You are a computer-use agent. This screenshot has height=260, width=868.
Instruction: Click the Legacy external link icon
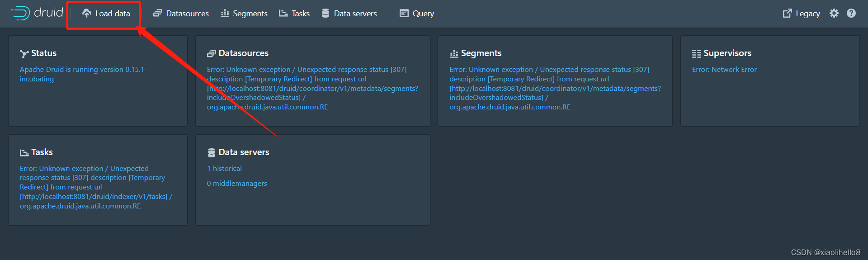tap(787, 14)
